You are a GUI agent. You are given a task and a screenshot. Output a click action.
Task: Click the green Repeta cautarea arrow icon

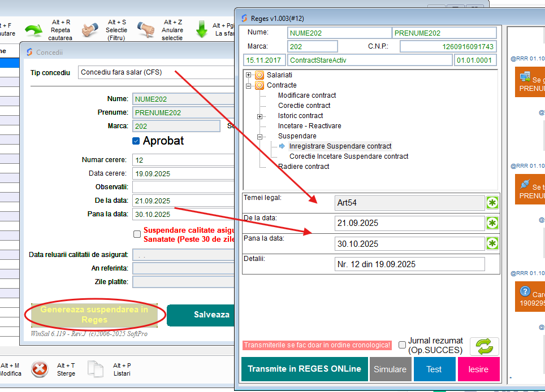pos(33,30)
